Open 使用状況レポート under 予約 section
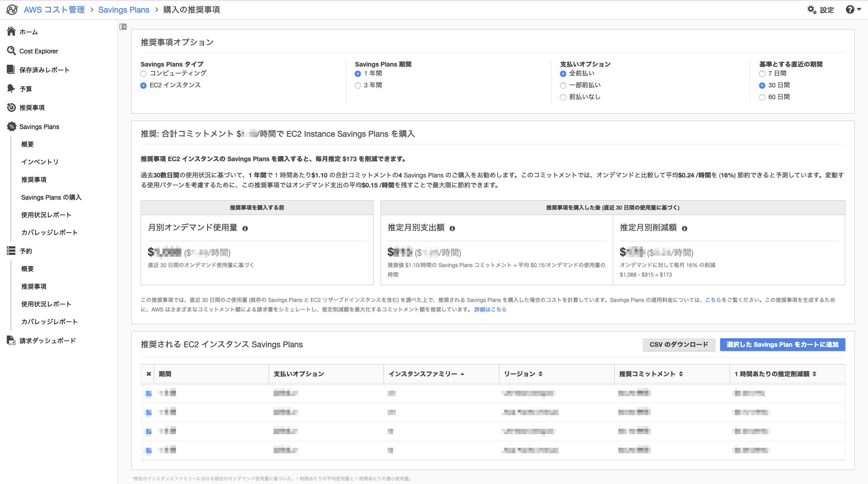 (x=46, y=304)
